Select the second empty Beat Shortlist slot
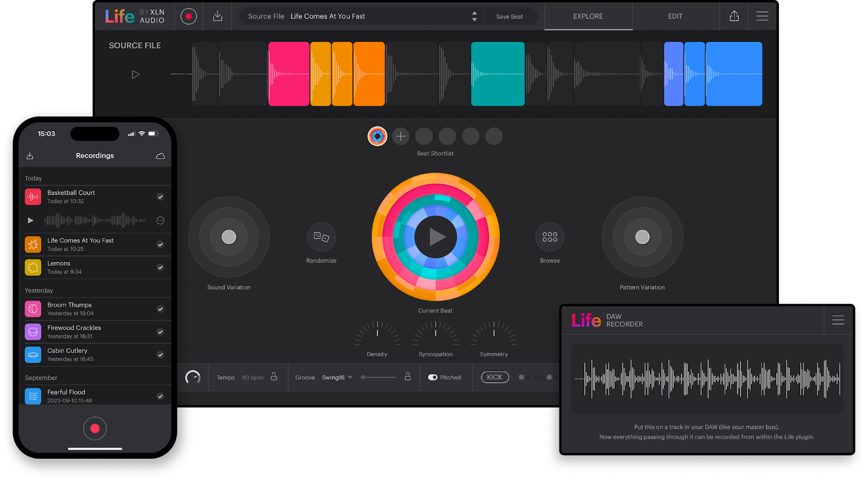Viewport: 868px width, 482px height. pyautogui.click(x=447, y=136)
